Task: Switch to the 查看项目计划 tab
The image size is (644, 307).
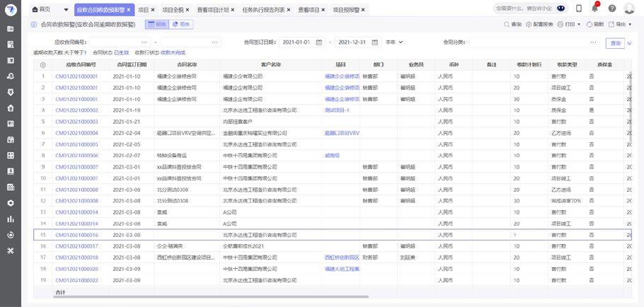Action: 212,10
